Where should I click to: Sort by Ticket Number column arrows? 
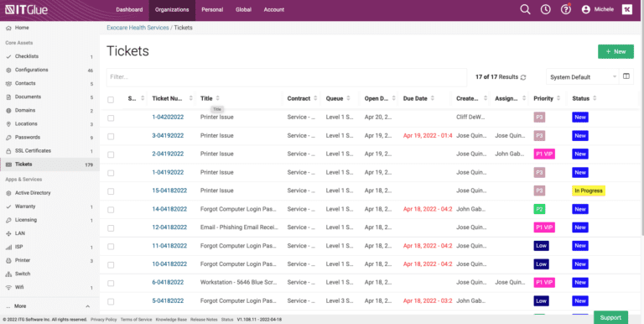190,98
